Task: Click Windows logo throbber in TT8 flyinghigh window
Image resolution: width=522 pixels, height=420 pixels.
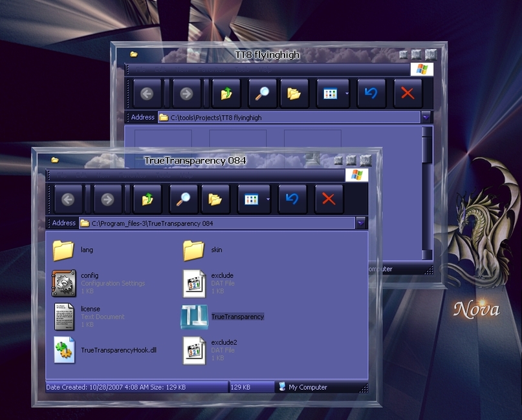Action: click(422, 69)
